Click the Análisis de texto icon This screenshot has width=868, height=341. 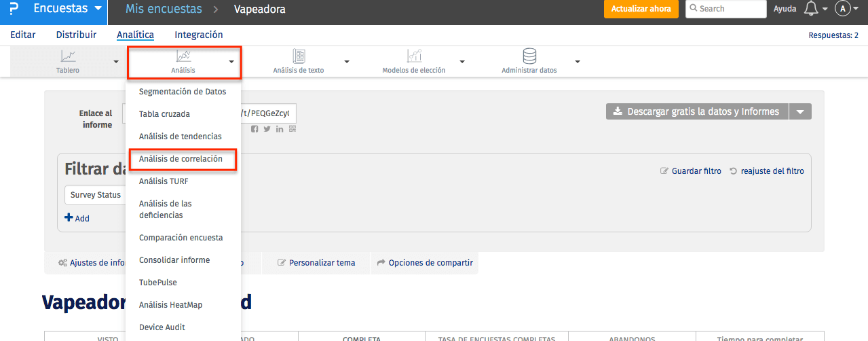[x=299, y=56]
